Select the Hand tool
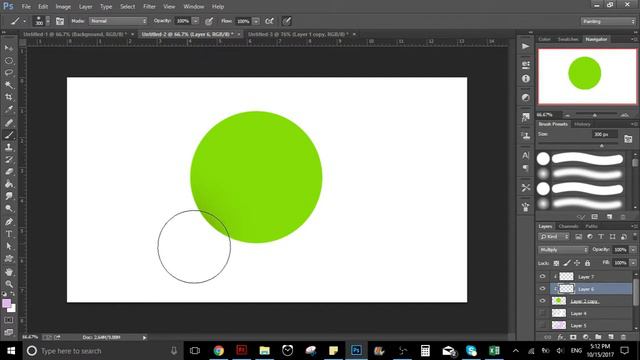This screenshot has width=640, height=360. (9, 271)
